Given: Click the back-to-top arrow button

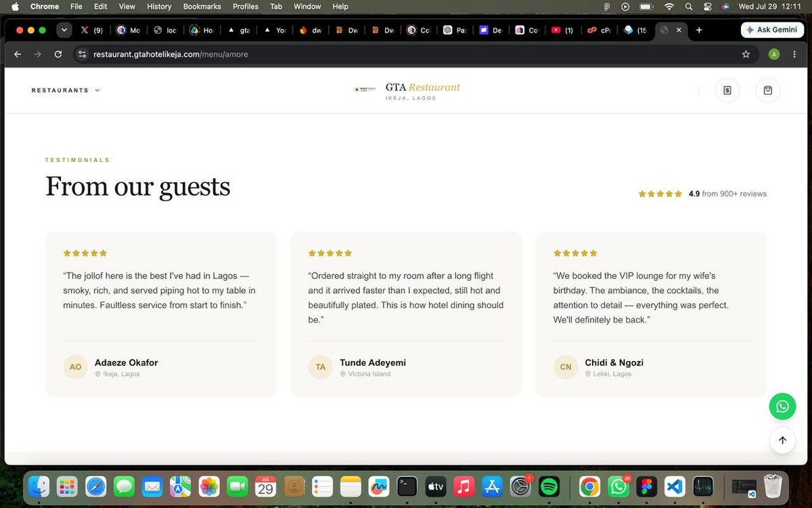Looking at the screenshot, I should coord(782,440).
